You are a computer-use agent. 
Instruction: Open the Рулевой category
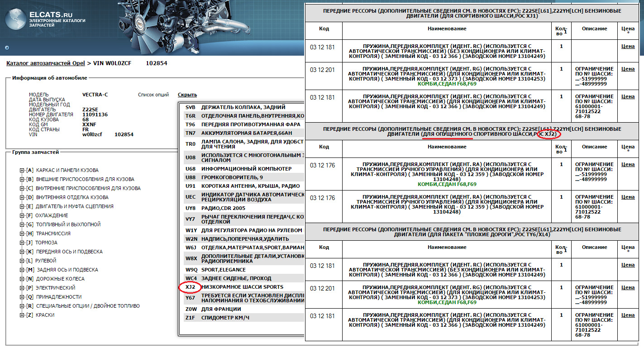[45, 261]
